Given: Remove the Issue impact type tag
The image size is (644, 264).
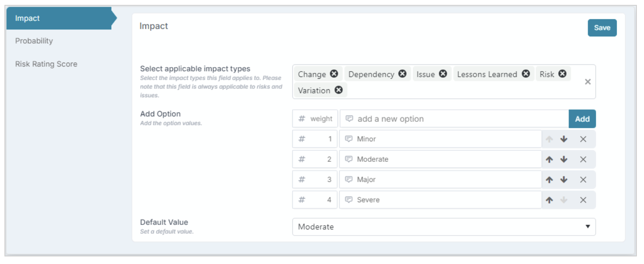Looking at the screenshot, I should pos(443,74).
